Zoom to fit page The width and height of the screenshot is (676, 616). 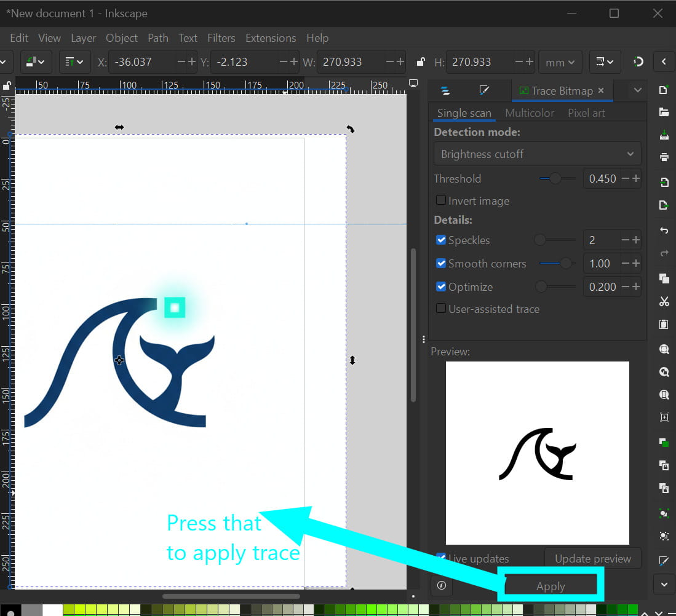(x=664, y=395)
